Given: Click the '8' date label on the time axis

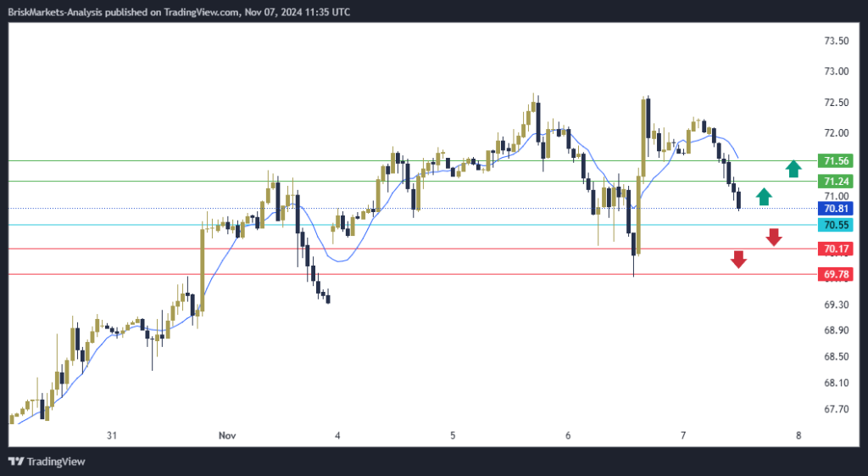Looking at the screenshot, I should [798, 435].
